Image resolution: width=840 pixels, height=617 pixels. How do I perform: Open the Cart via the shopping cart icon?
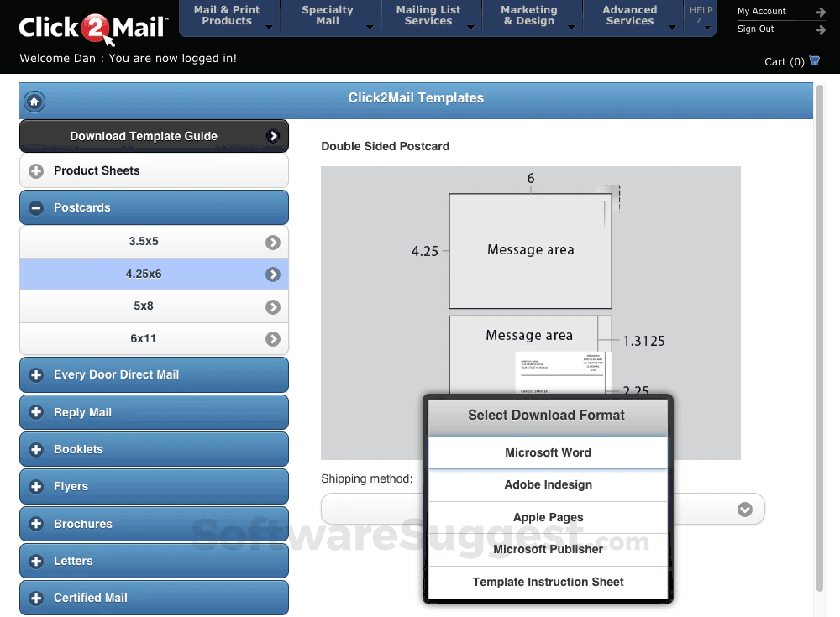click(813, 60)
